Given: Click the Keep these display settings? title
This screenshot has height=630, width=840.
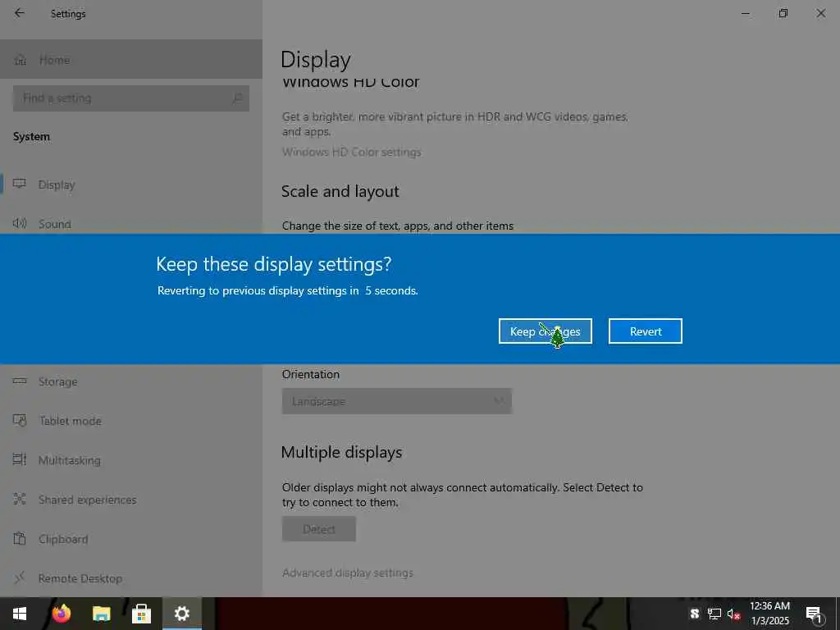Looking at the screenshot, I should (x=274, y=265).
